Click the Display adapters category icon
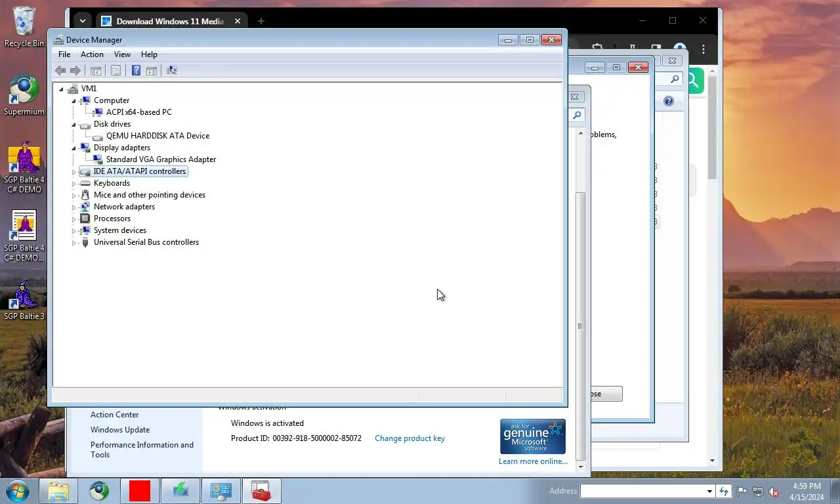The height and width of the screenshot is (504, 840). pyautogui.click(x=85, y=148)
